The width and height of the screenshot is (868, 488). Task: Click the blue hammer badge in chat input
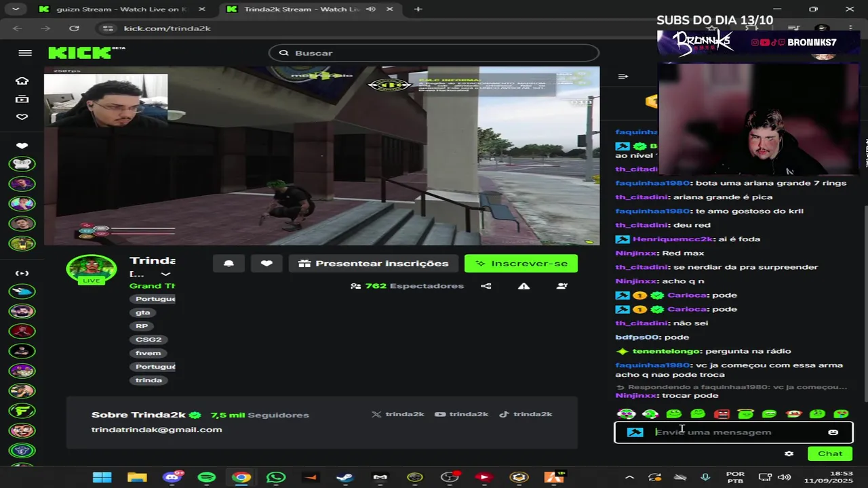coord(635,432)
